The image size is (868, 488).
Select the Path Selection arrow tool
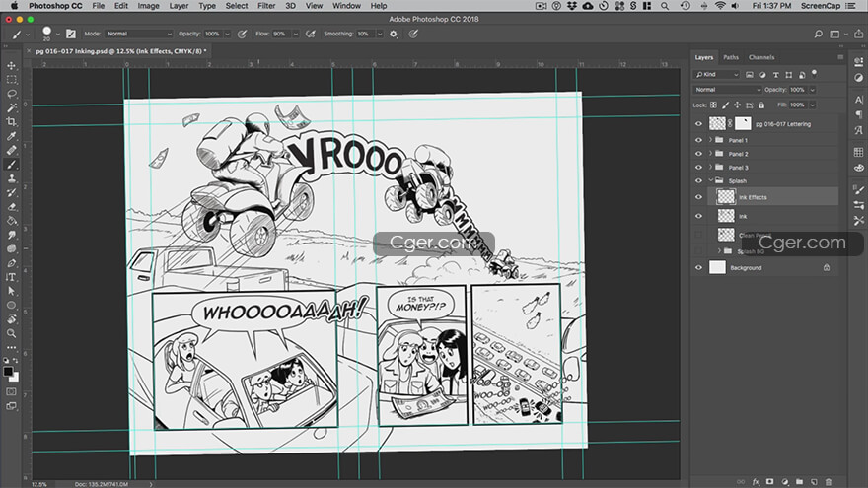[x=11, y=291]
